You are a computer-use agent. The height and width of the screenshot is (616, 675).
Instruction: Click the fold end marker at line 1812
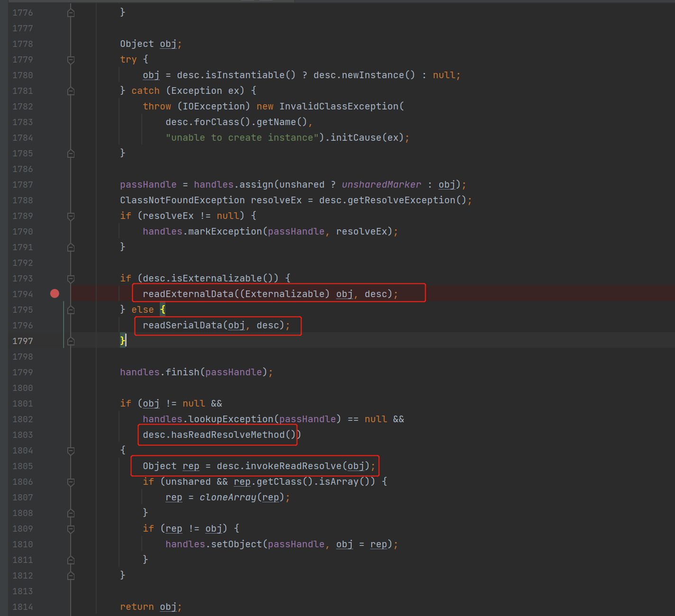[x=71, y=576]
